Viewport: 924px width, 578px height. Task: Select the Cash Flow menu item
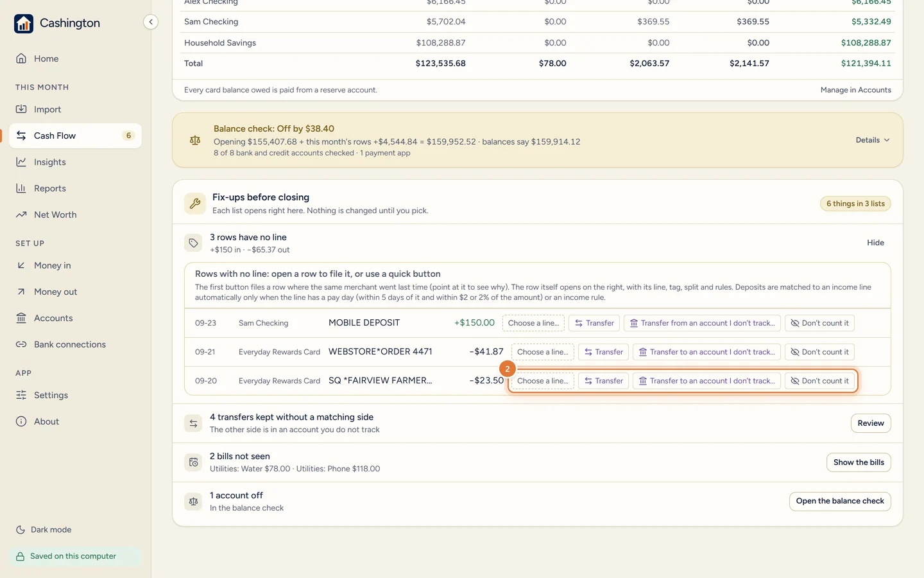coord(75,136)
